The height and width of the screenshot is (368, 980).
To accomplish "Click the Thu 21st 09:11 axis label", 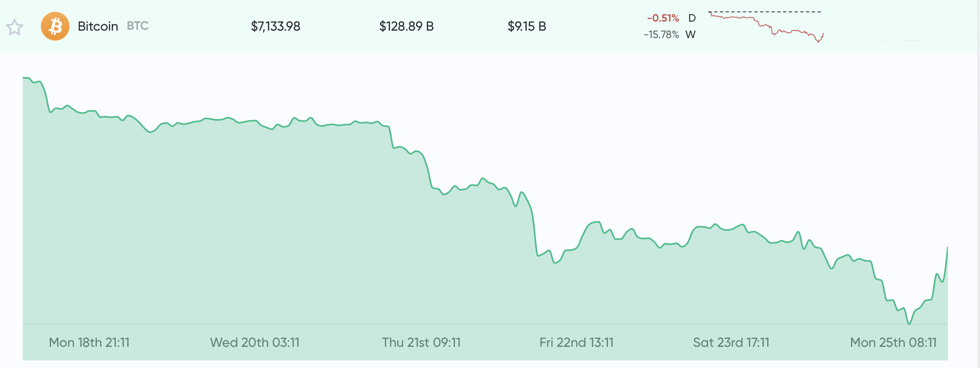I will (421, 342).
